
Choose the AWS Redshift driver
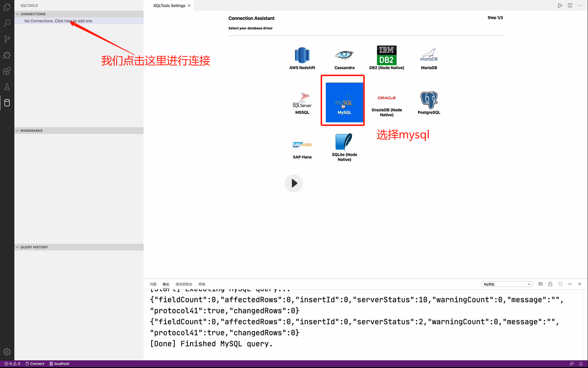[302, 58]
